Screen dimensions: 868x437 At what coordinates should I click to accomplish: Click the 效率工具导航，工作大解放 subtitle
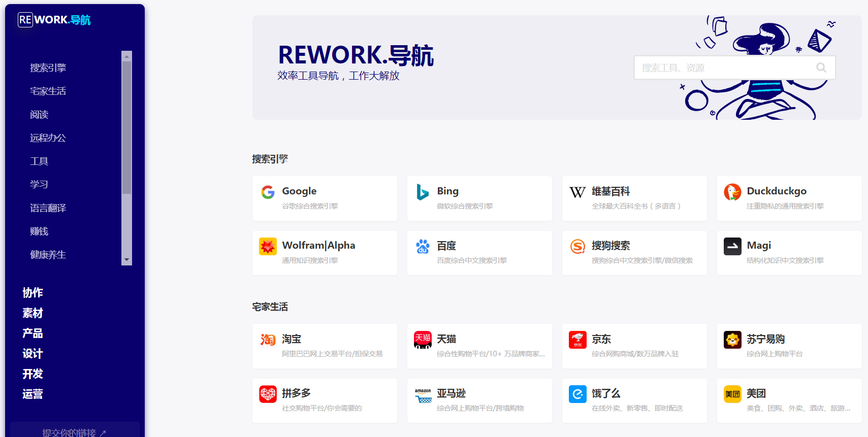(338, 76)
